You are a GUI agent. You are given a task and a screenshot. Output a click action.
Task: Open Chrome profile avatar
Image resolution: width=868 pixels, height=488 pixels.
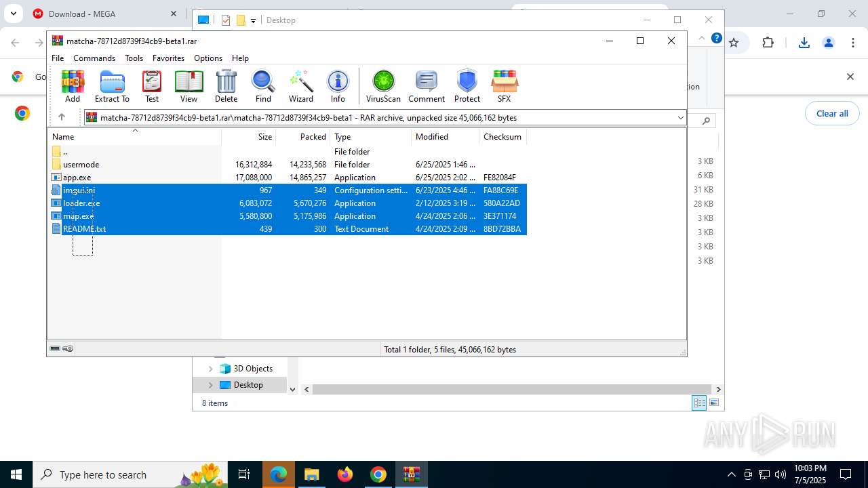point(829,43)
